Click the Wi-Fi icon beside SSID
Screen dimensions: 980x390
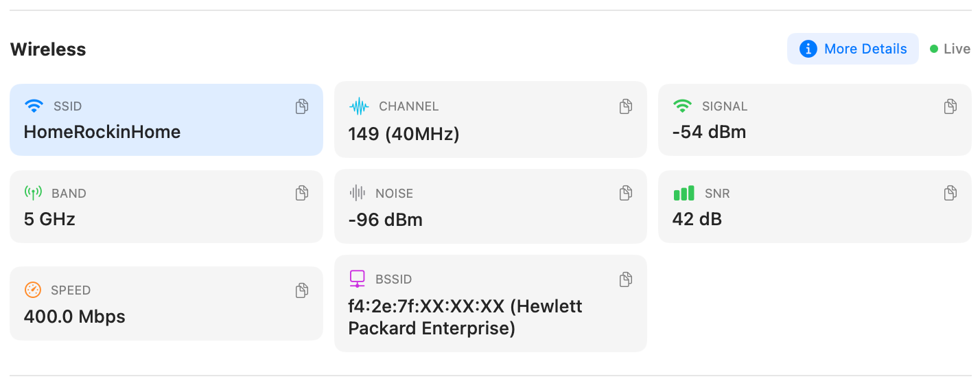pyautogui.click(x=34, y=106)
